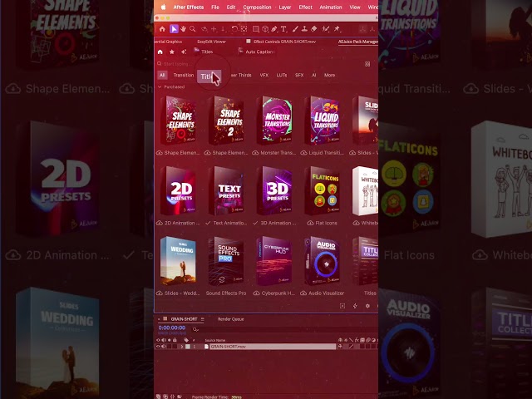Screen dimensions: 532x399
Task: Click the lightning bolt icon below the packs
Action: point(355,306)
